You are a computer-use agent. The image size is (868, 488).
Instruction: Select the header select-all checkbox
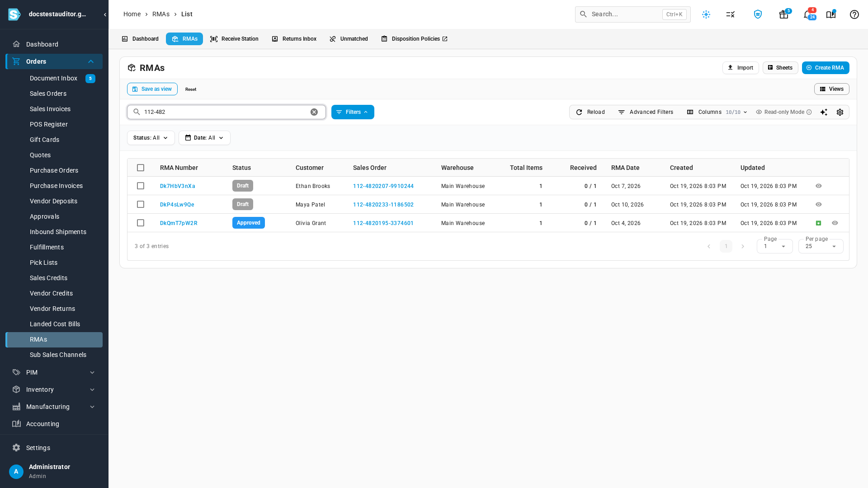click(x=141, y=168)
